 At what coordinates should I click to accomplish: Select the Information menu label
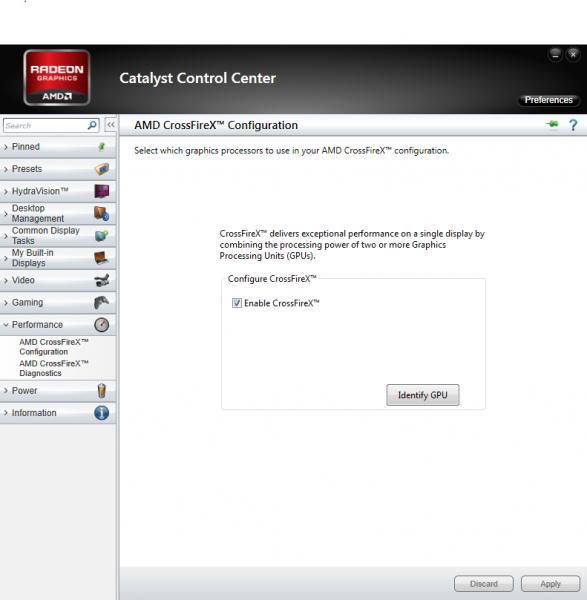tap(34, 413)
